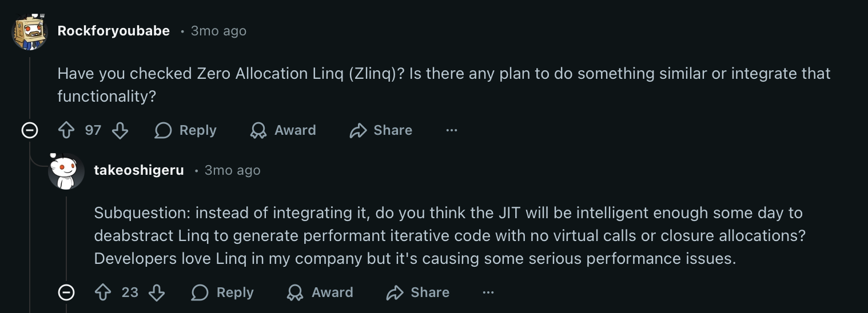Viewport: 868px width, 313px height.
Task: Open Rockforyoubabe's avatar profile picture
Action: pos(29,31)
